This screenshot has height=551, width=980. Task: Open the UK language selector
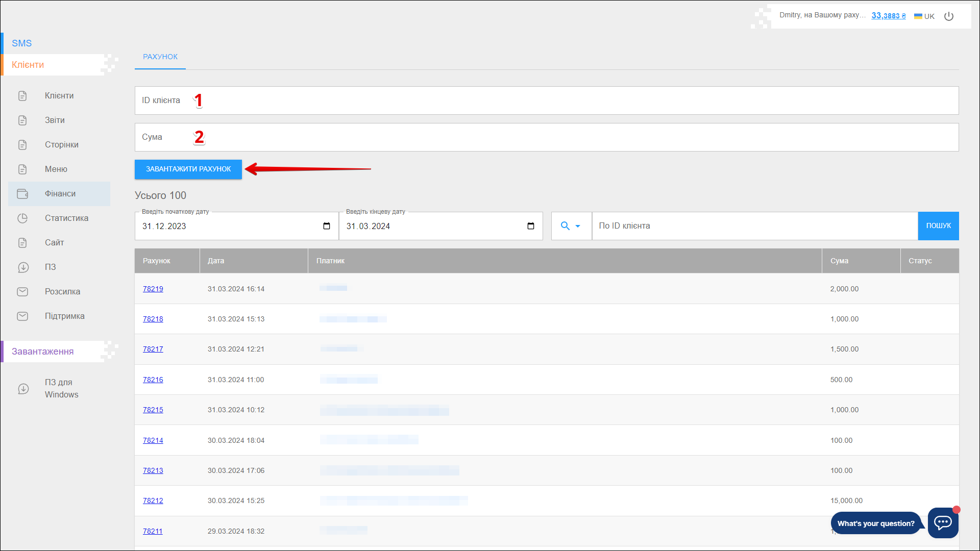924,16
